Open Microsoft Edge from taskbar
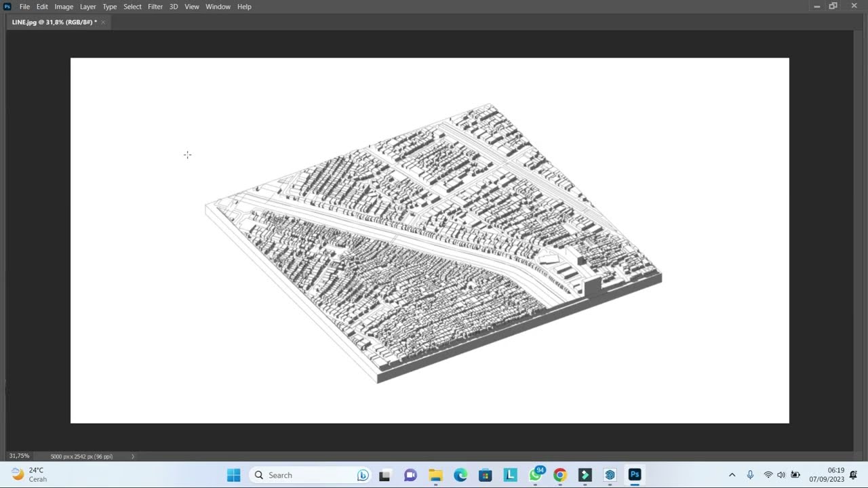The height and width of the screenshot is (488, 868). tap(460, 475)
